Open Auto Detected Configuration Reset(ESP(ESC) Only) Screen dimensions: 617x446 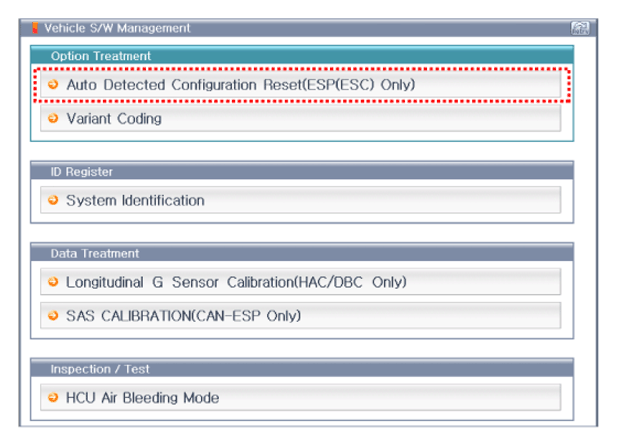pos(301,84)
